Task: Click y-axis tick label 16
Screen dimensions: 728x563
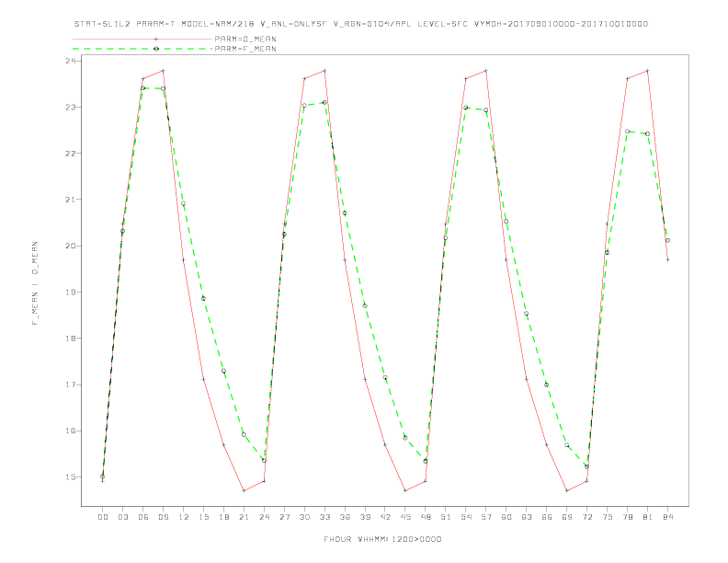Action: coord(71,431)
